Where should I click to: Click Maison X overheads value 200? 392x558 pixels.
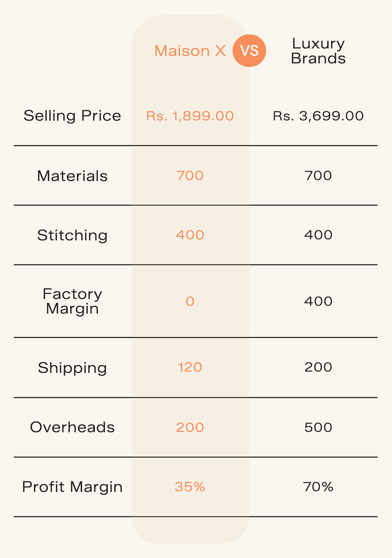(x=190, y=427)
